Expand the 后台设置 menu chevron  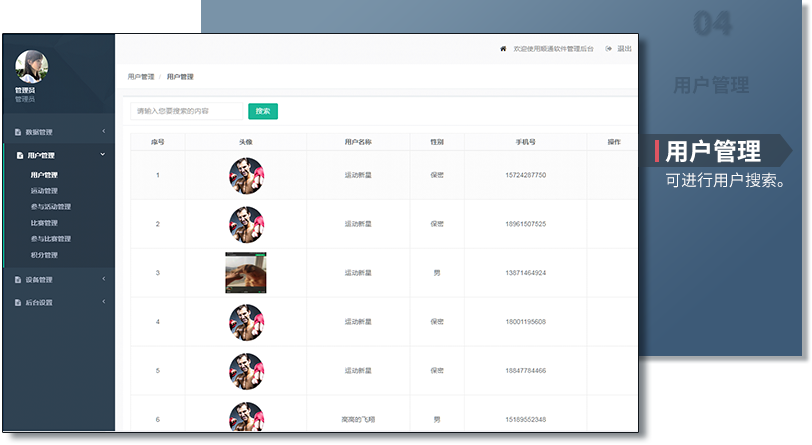point(103,302)
